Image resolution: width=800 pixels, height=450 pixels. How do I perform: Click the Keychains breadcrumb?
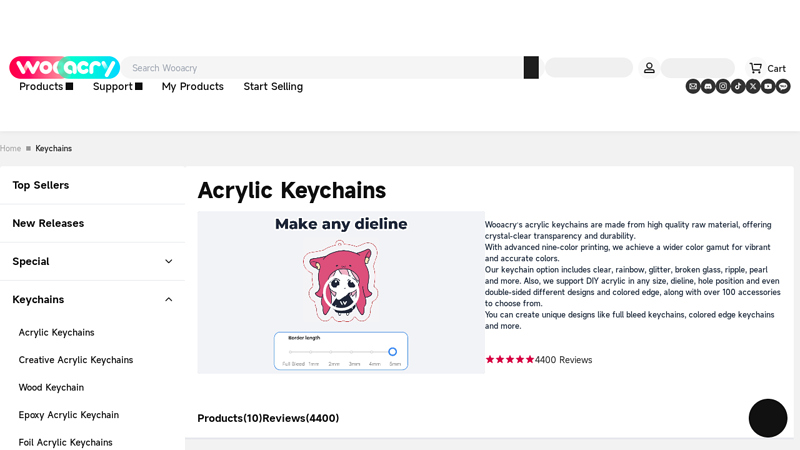point(54,148)
